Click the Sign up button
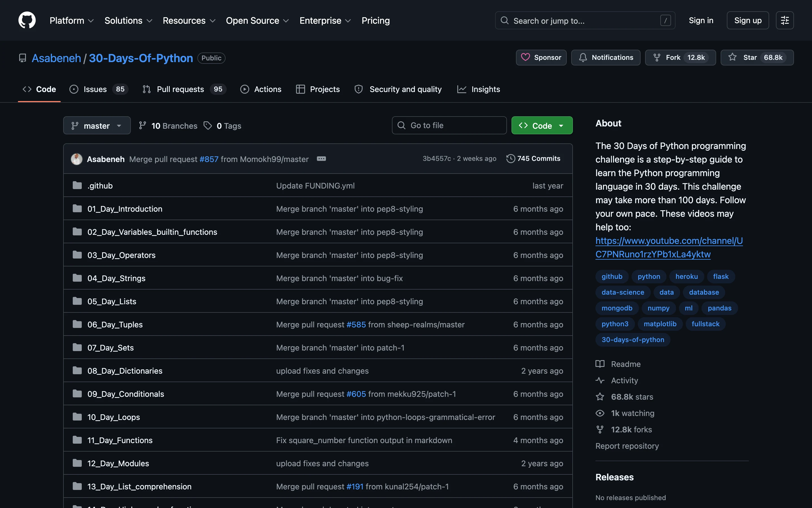The image size is (812, 508). point(748,21)
